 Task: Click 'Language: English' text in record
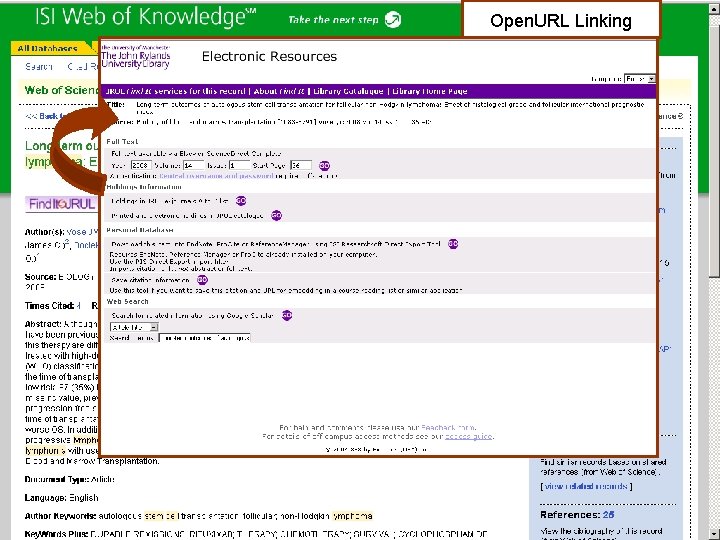coord(62,498)
